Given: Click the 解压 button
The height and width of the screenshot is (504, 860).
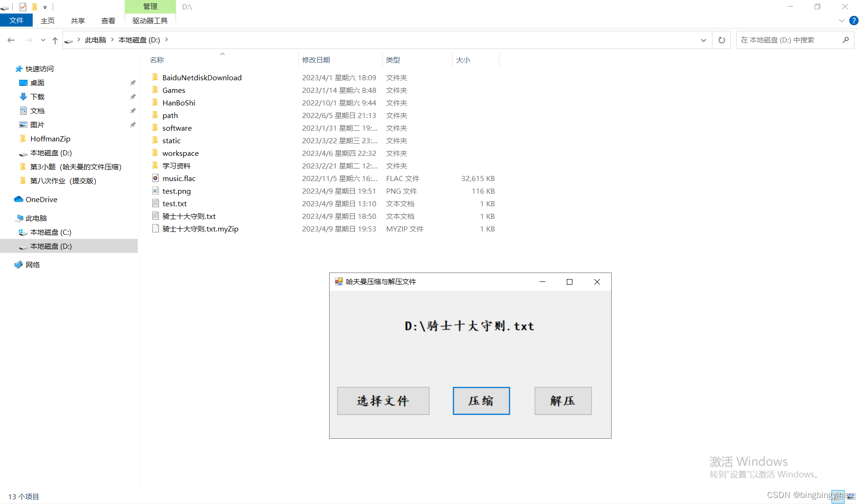Looking at the screenshot, I should point(563,401).
